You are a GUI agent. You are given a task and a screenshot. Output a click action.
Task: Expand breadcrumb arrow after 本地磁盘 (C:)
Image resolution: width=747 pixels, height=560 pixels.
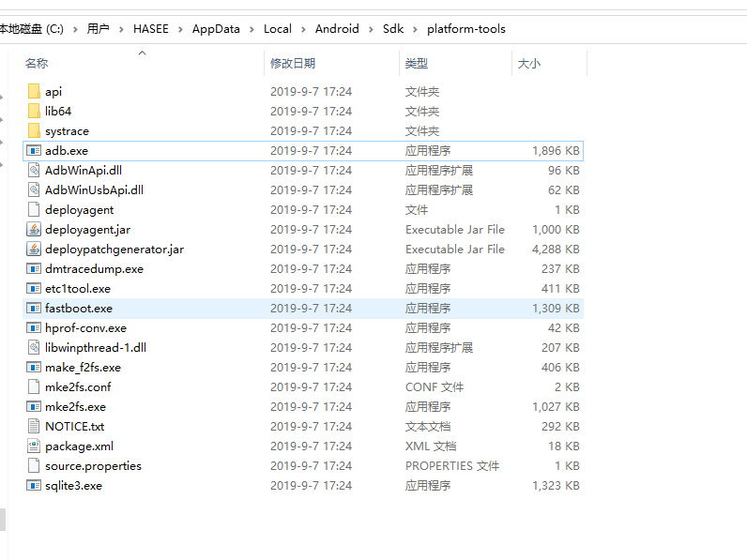75,29
